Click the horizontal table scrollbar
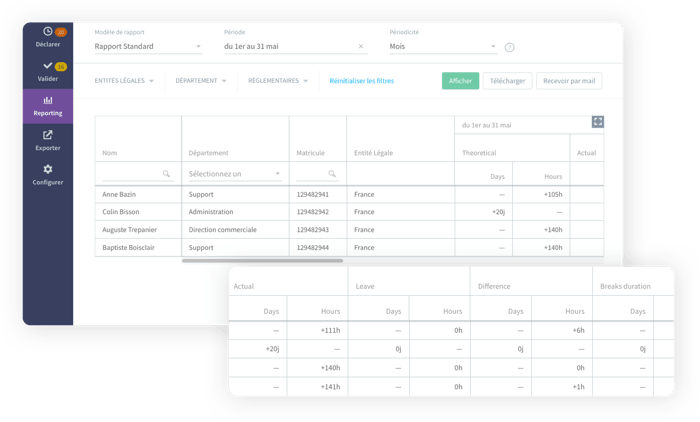This screenshot has height=422, width=700. pyautogui.click(x=262, y=261)
